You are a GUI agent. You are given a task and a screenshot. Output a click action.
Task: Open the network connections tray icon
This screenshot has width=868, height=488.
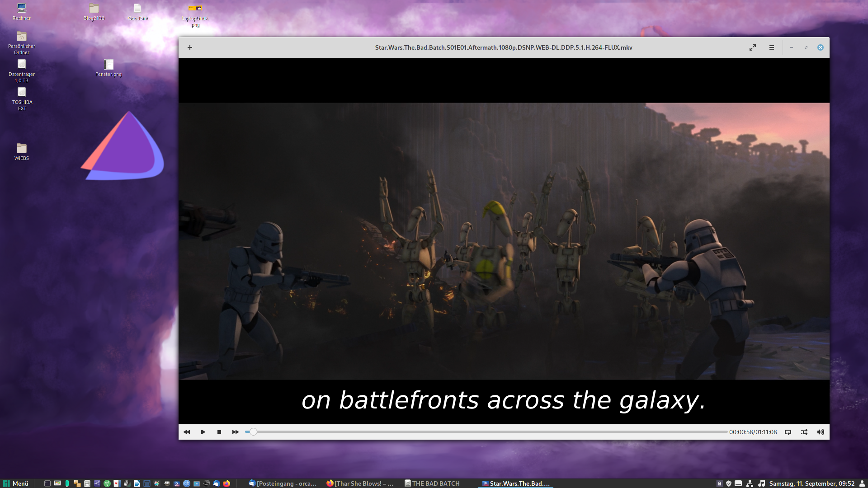click(x=750, y=483)
